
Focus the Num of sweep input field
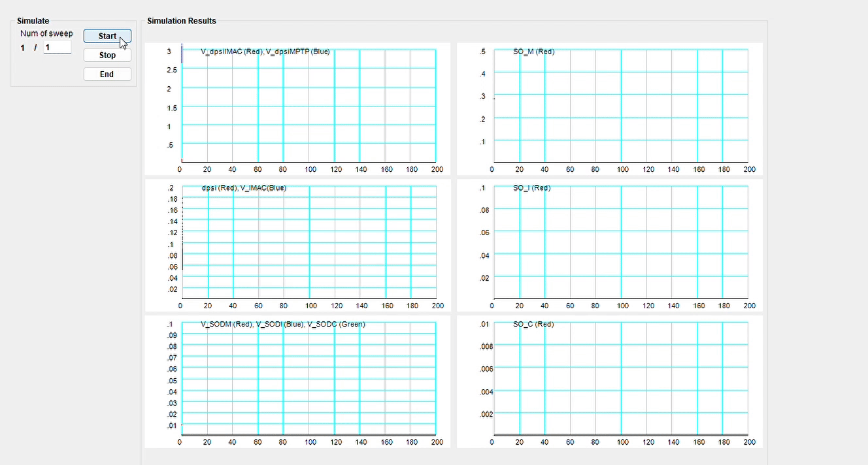tap(57, 48)
